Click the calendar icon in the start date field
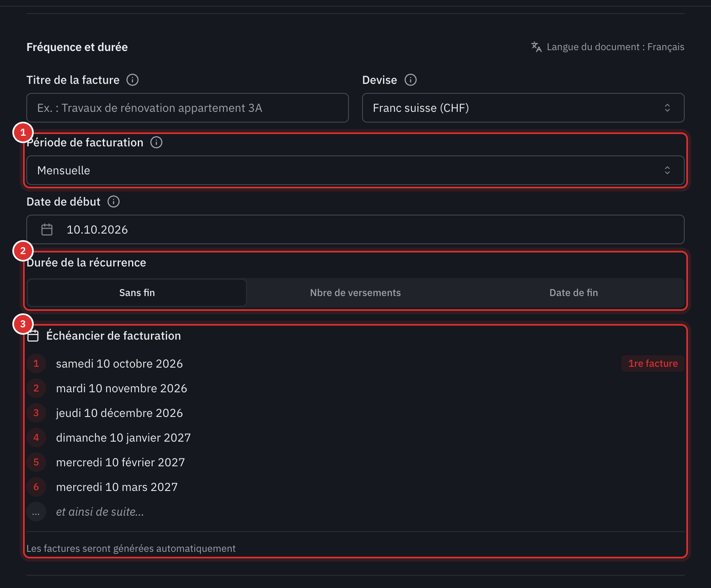Screen dimensions: 711x588 47,229
